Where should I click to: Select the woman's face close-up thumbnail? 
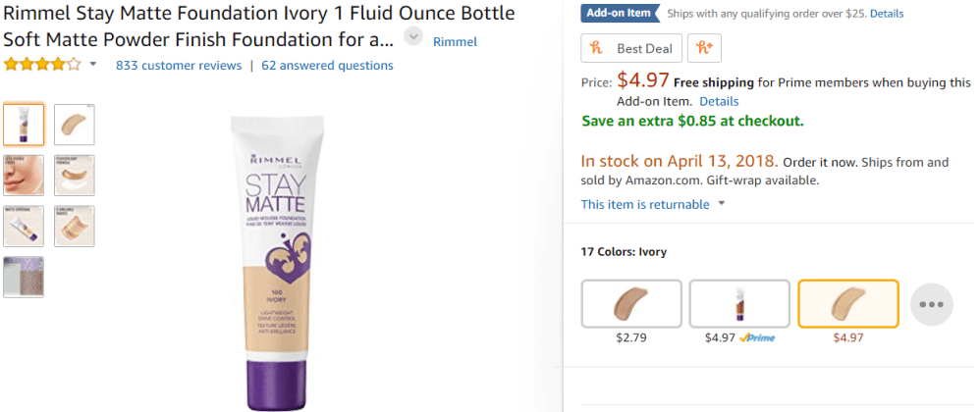24,175
